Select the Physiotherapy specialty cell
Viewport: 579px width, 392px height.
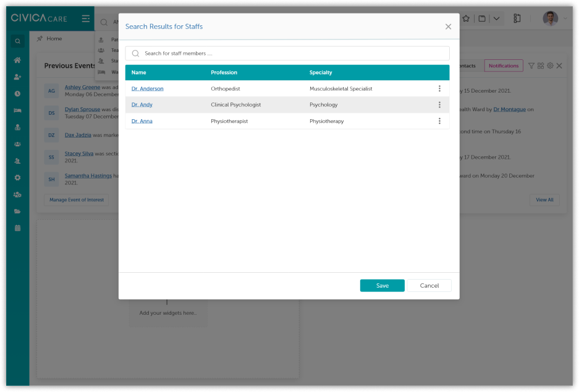point(326,121)
